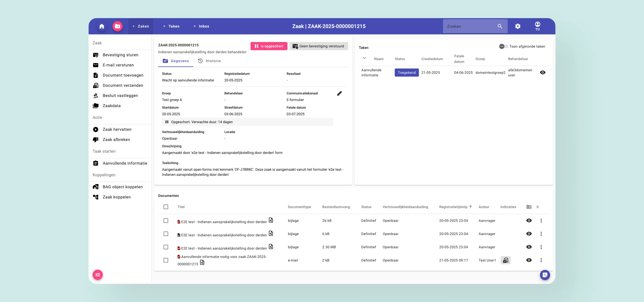The height and width of the screenshot is (302, 644).
Task: Edit zaak details with pencil icon
Action: [x=339, y=93]
